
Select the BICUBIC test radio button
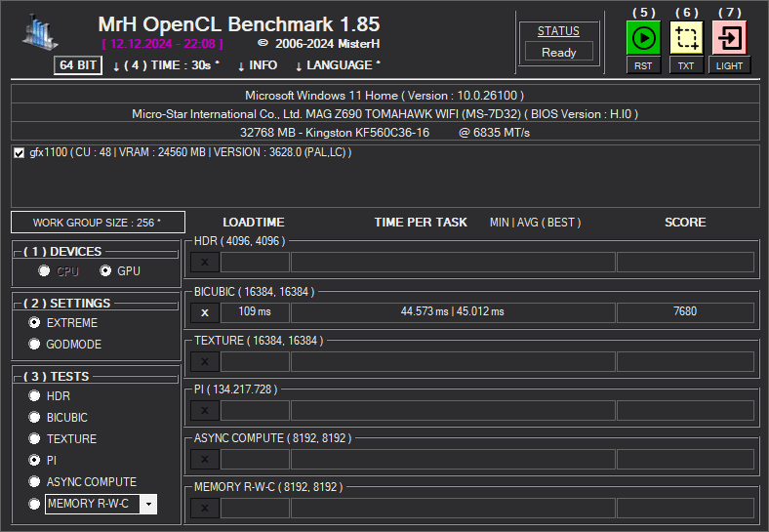coord(34,417)
